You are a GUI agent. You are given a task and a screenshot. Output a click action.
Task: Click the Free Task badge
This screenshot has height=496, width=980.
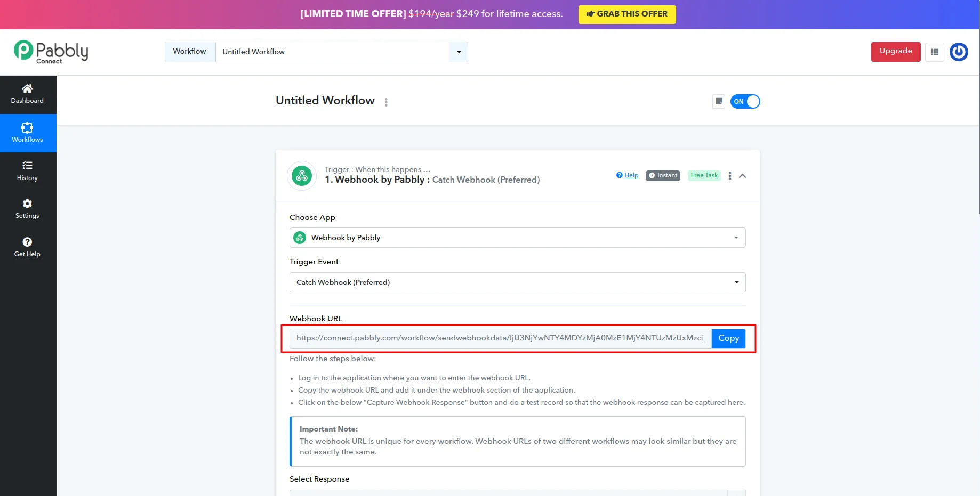coord(704,175)
